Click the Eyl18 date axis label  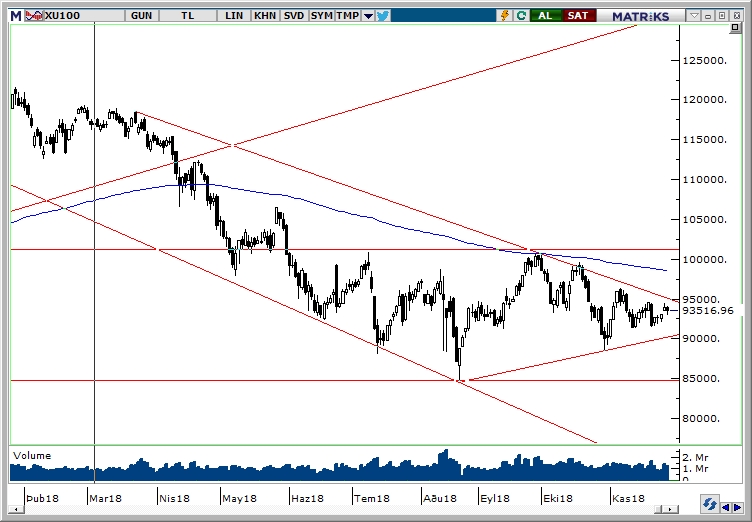click(x=495, y=498)
